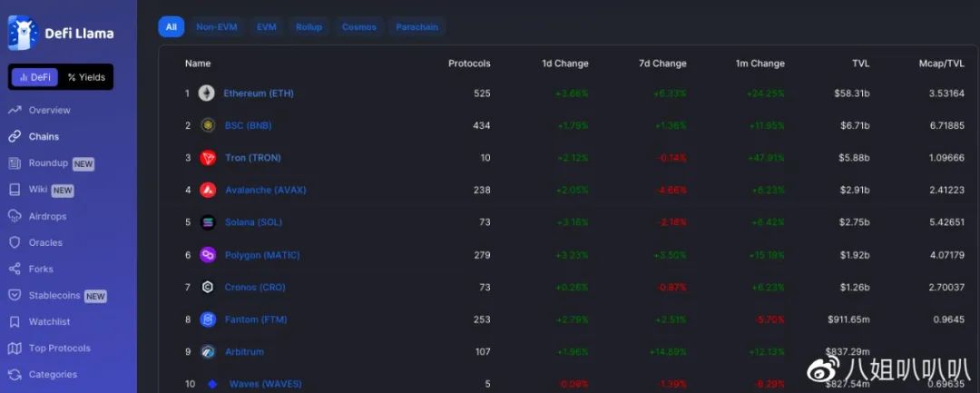The height and width of the screenshot is (393, 980).
Task: Click the Cronos chain logo icon
Action: tap(208, 287)
